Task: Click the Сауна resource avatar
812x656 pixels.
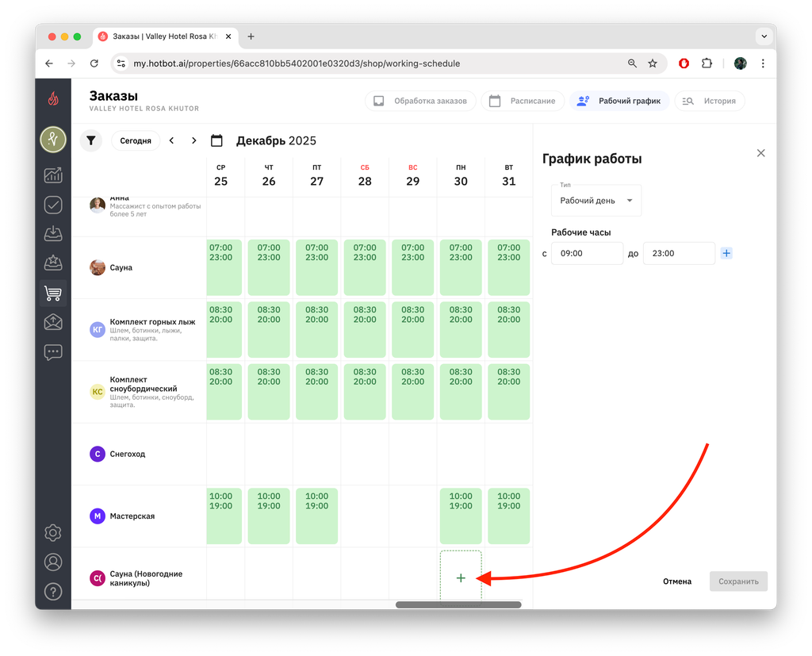Action: point(98,267)
